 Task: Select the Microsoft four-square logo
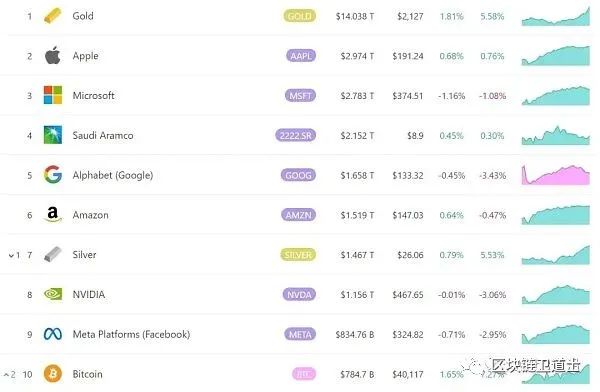click(x=53, y=95)
